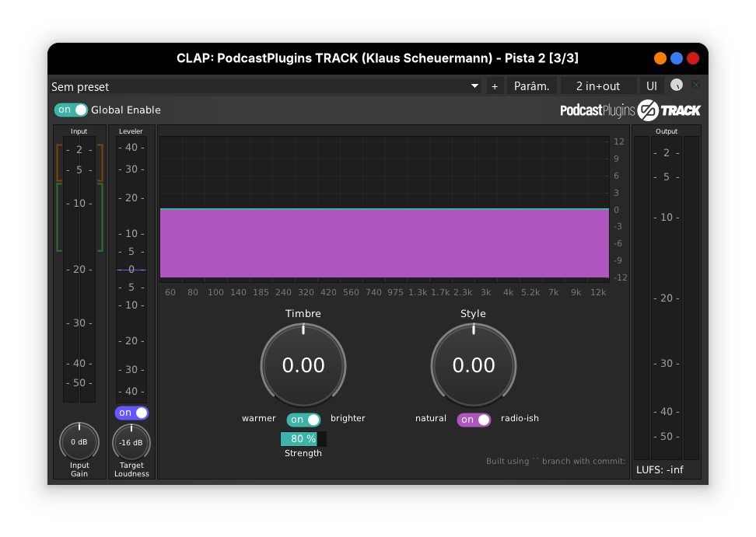Viewport: 756px width, 537px height.
Task: Click the Timbre knob
Action: 303,365
